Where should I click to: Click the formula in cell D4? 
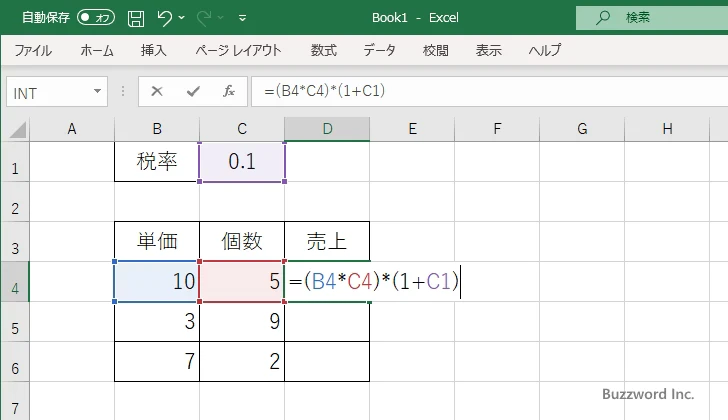374,282
